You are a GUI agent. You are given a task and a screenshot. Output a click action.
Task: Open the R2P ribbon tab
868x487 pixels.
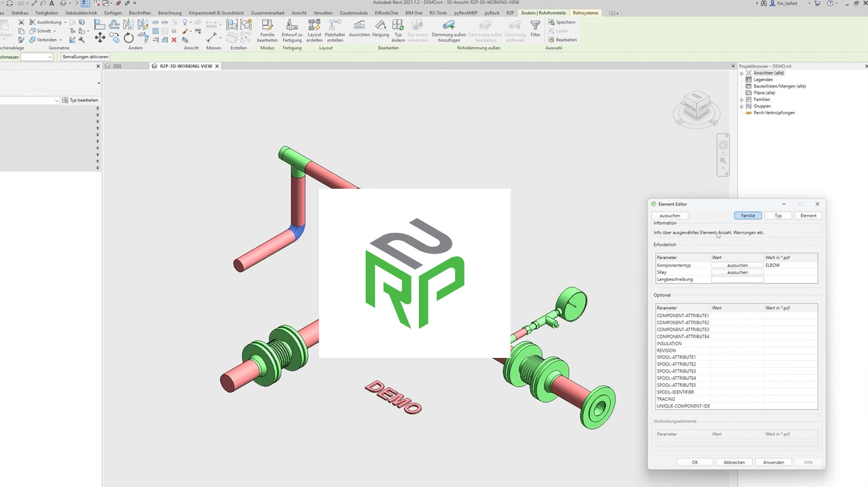pyautogui.click(x=510, y=13)
